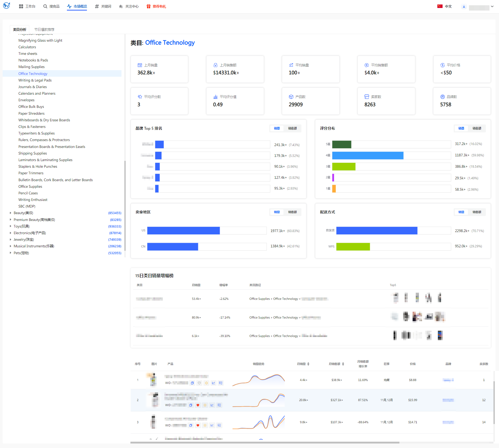
Task: Expand the Beauty(美妆) category tree
Action: coord(11,213)
